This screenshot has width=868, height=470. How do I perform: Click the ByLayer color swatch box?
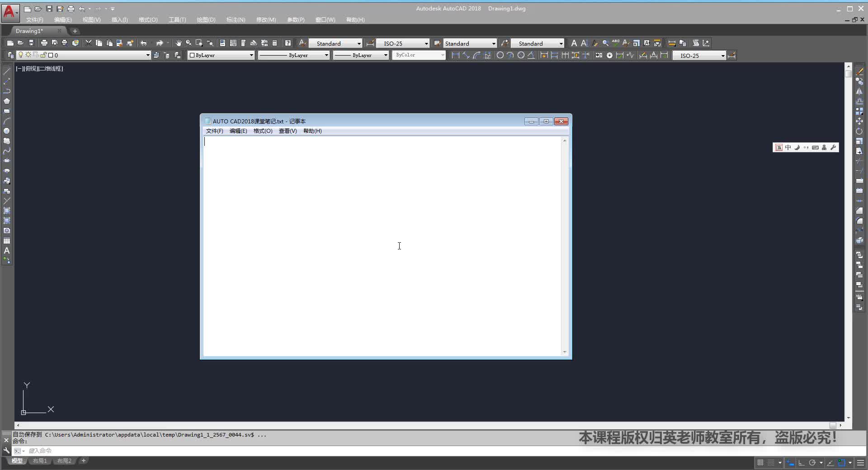192,55
